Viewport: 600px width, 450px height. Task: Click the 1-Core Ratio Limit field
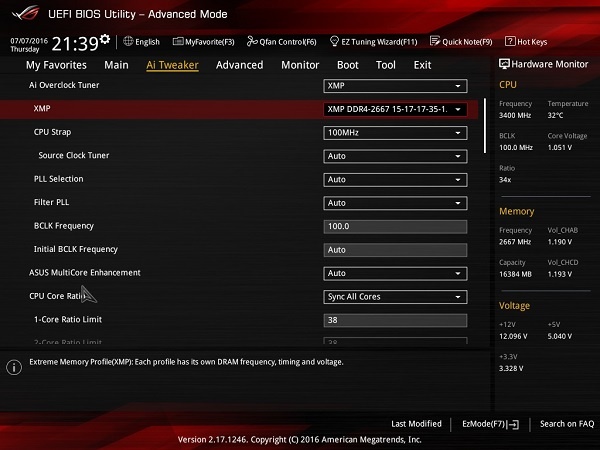coord(395,320)
